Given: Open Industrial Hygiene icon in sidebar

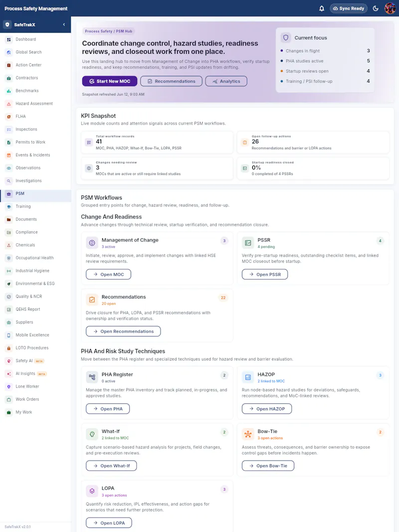Looking at the screenshot, I should (9, 271).
